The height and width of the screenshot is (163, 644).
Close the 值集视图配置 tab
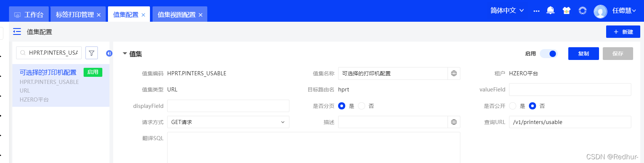[x=201, y=15]
